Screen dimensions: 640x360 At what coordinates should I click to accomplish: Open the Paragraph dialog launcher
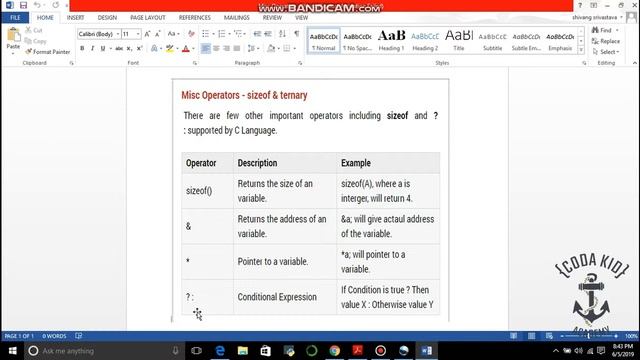pos(300,63)
